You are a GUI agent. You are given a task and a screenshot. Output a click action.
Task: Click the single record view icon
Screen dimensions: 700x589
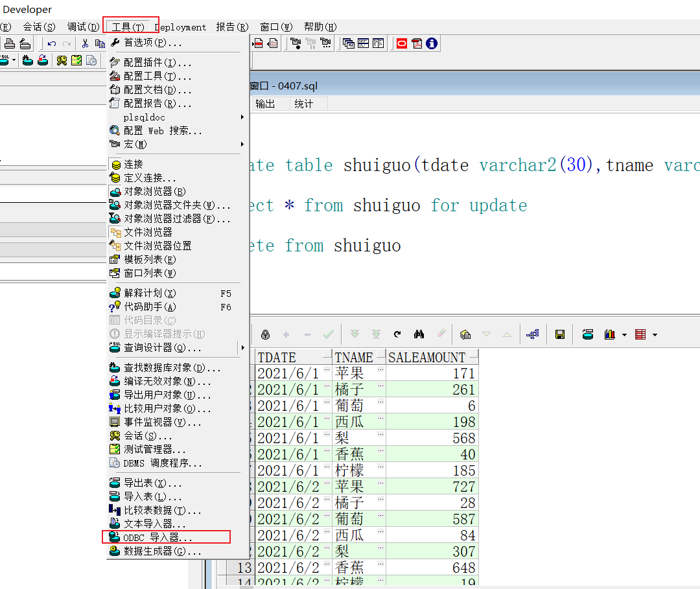[x=465, y=334]
